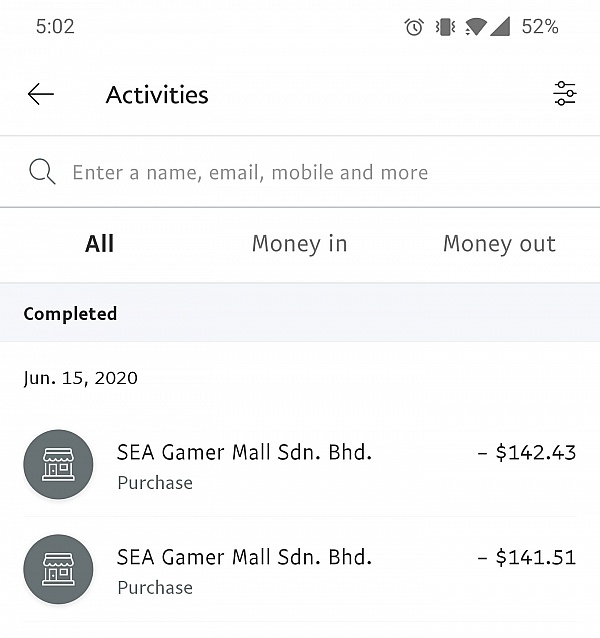Tap the Completed section header
This screenshot has width=600, height=638.
70,314
